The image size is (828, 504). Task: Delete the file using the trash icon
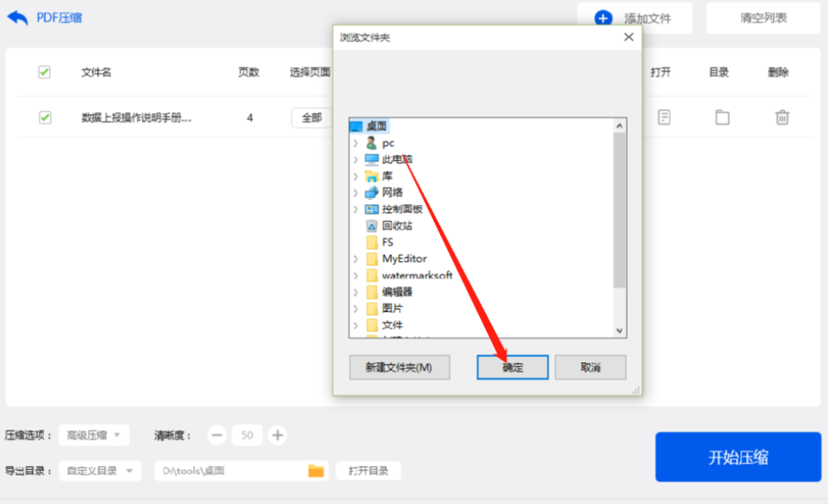click(782, 117)
